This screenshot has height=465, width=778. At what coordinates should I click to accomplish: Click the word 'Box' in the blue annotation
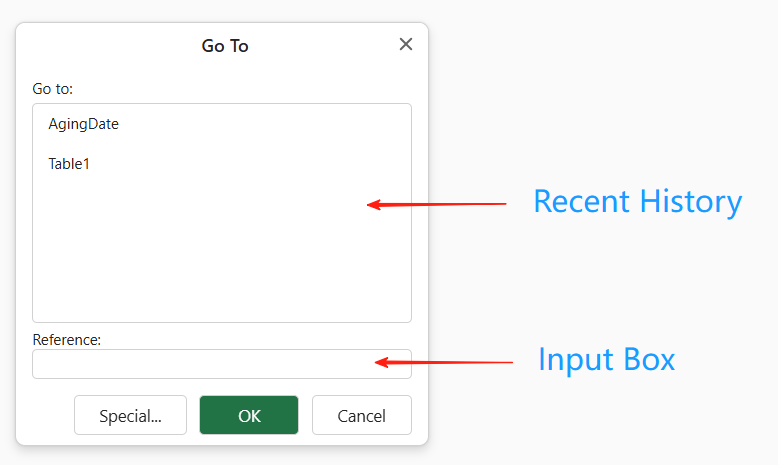coord(649,359)
